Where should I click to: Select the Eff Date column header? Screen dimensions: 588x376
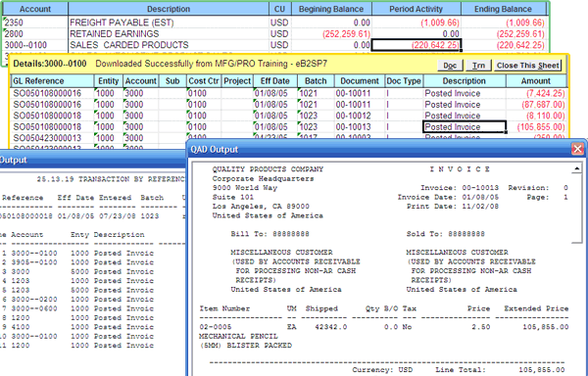click(x=274, y=81)
